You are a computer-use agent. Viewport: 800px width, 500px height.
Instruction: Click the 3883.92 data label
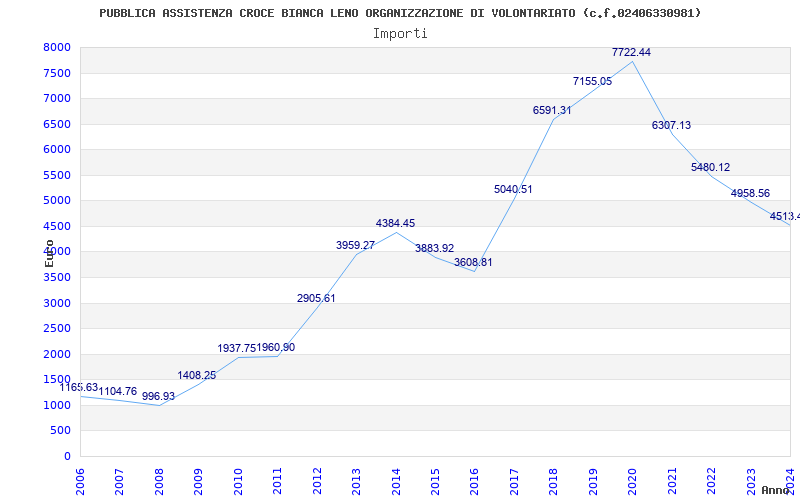434,248
